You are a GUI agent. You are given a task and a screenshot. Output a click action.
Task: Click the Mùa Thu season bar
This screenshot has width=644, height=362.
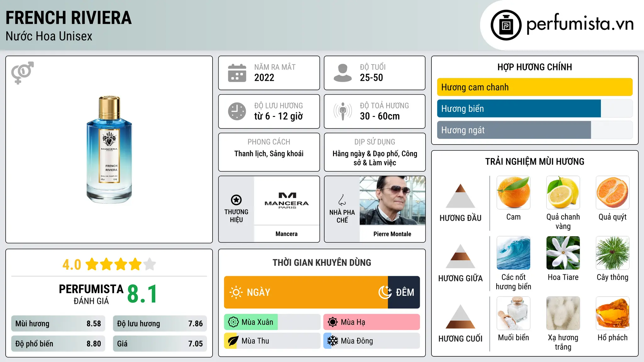point(272,341)
